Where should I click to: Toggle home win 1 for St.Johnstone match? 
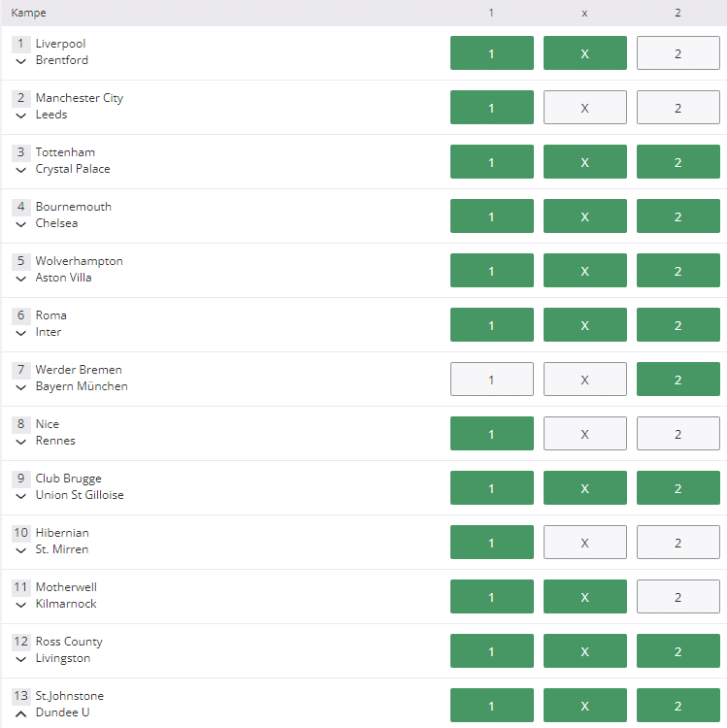[x=492, y=705]
